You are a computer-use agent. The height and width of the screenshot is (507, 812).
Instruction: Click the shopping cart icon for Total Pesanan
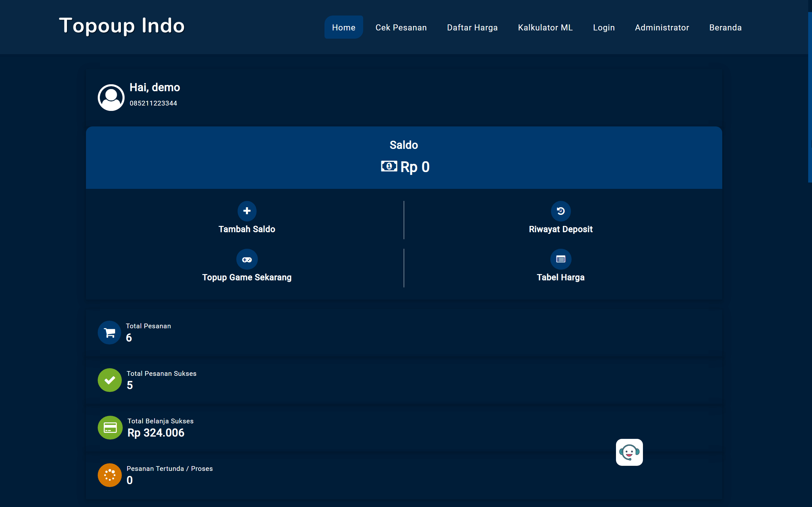109,332
